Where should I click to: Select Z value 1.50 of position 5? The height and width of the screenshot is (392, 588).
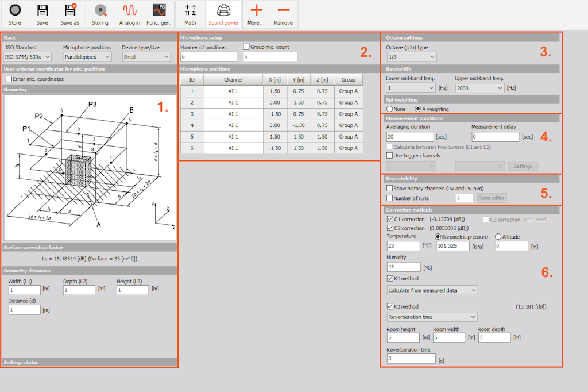click(x=322, y=137)
